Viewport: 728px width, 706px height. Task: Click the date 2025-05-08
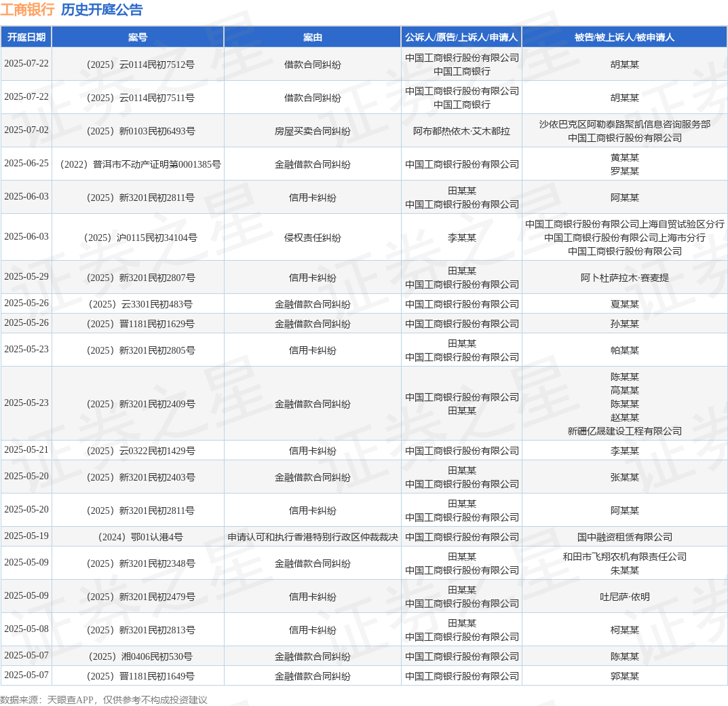click(x=26, y=629)
